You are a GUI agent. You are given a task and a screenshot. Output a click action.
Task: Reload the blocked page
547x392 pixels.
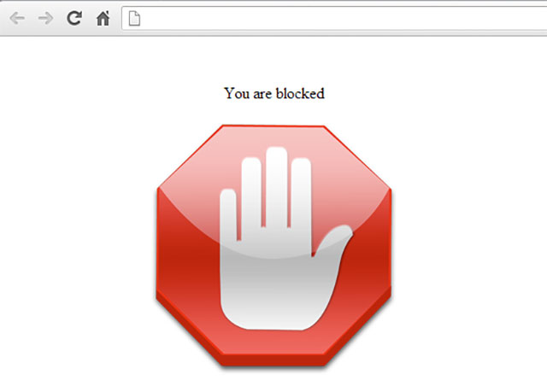[x=74, y=18]
